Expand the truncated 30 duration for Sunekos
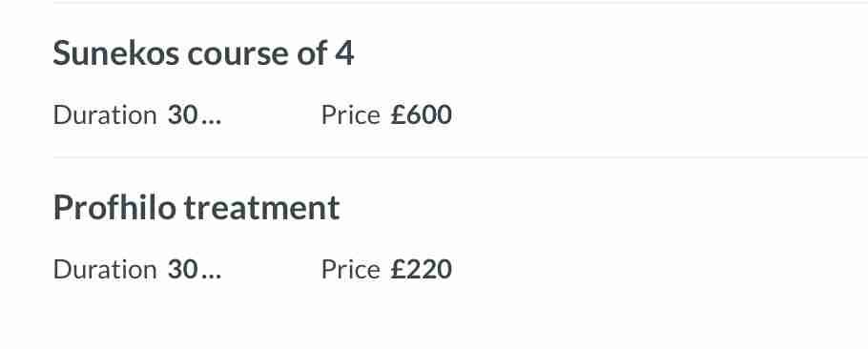The image size is (868, 349). (195, 115)
